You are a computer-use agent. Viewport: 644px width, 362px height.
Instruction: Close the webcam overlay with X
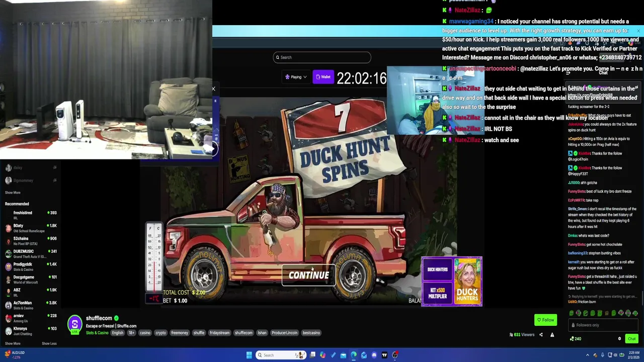[x=213, y=89]
